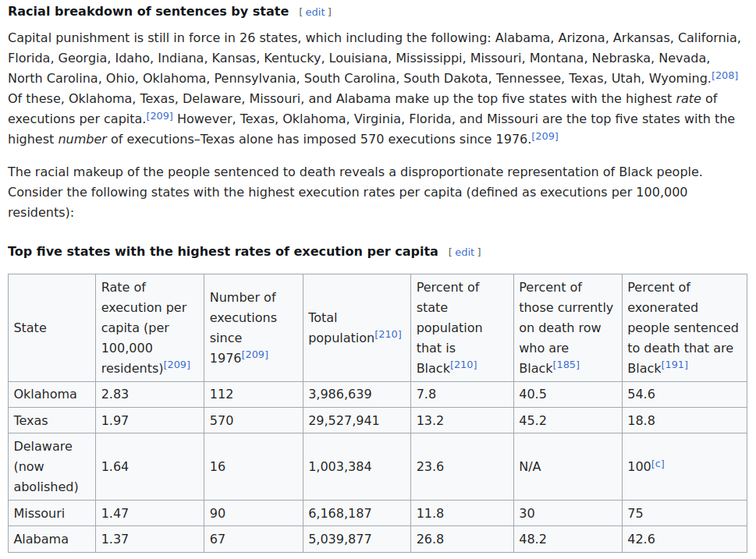Screen dimensions: 756x559
Task: Click the 570 executions cell in table
Action: click(x=254, y=420)
